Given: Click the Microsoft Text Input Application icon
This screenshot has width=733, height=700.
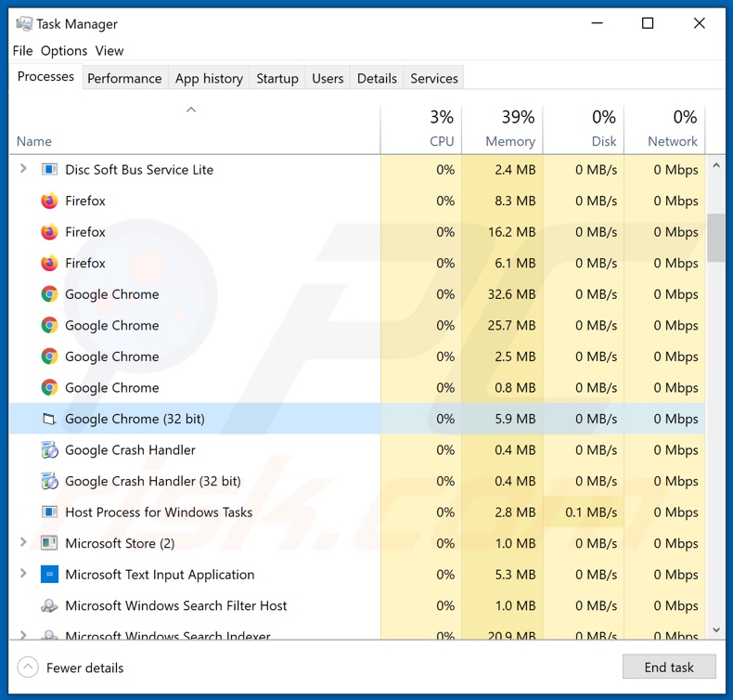Looking at the screenshot, I should (x=49, y=575).
